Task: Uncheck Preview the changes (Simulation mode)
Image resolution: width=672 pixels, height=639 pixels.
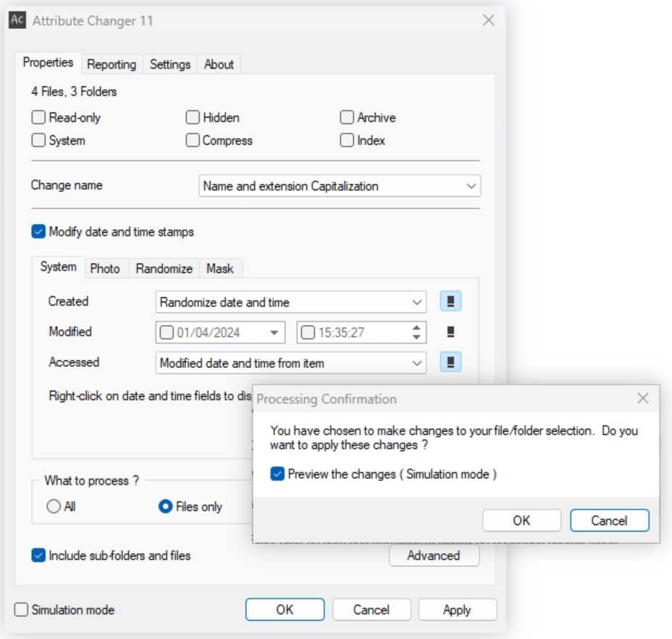Action: pyautogui.click(x=277, y=474)
